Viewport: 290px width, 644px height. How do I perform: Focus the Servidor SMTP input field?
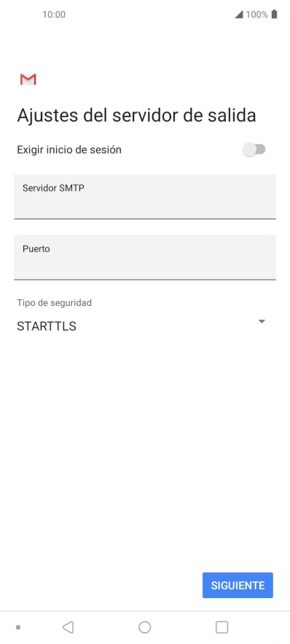point(144,196)
